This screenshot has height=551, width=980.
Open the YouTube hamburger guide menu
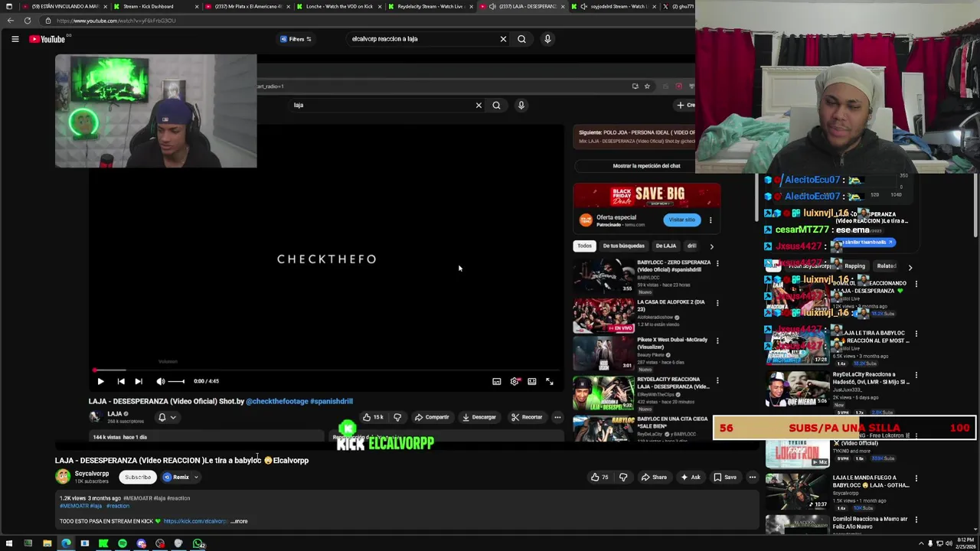[15, 39]
